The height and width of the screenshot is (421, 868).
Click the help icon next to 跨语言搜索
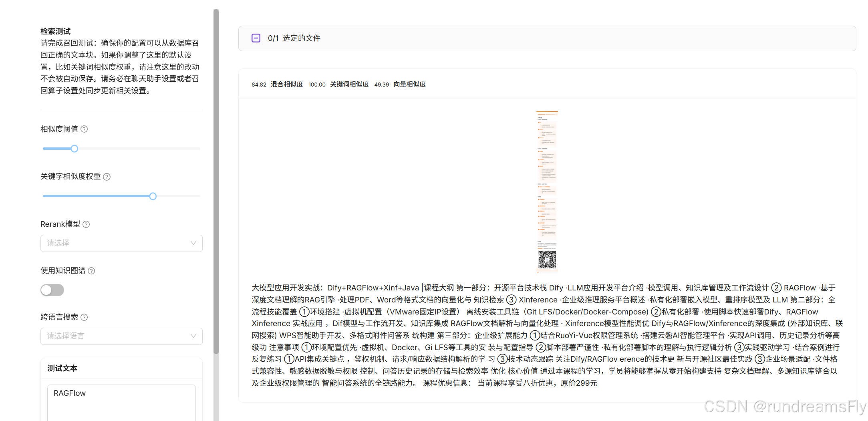(84, 317)
